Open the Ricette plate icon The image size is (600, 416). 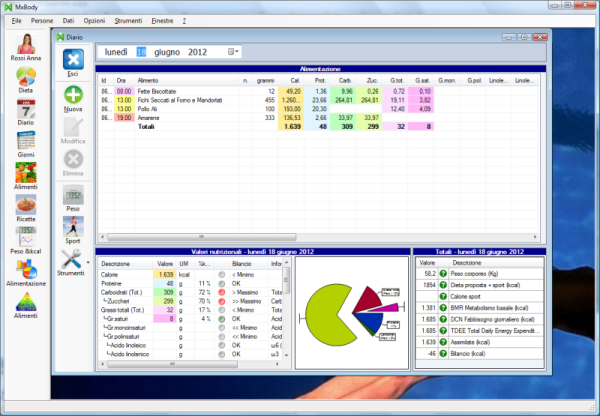click(x=26, y=205)
